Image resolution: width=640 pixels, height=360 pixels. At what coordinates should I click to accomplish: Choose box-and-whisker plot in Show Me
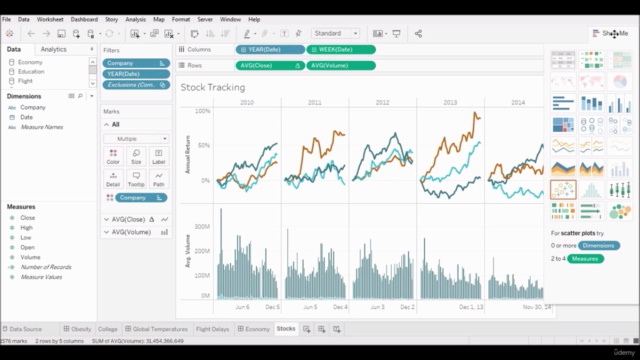click(620, 190)
